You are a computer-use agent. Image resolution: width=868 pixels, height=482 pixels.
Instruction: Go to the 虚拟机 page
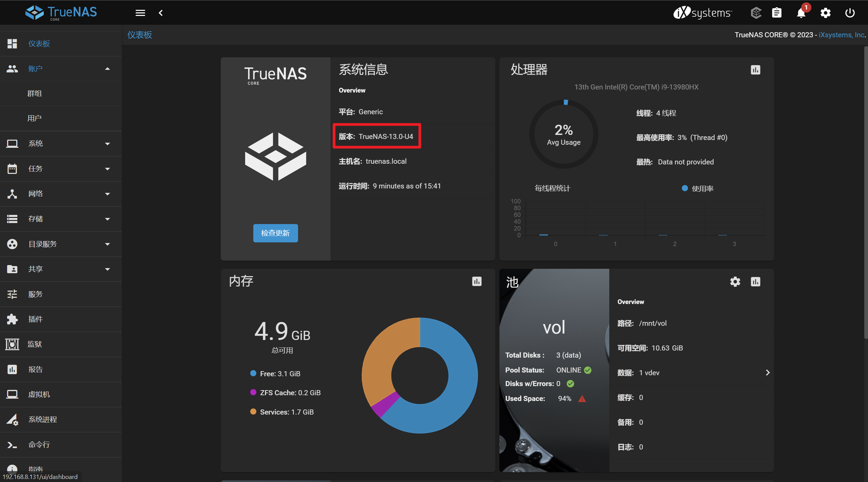[x=39, y=394]
